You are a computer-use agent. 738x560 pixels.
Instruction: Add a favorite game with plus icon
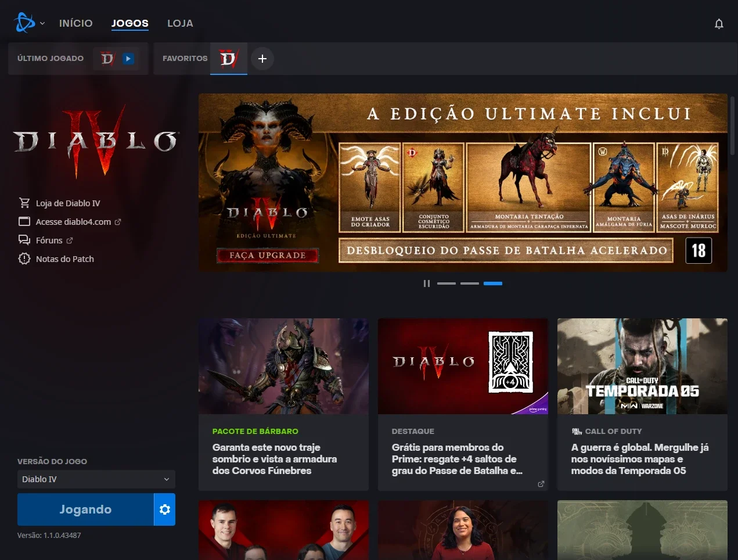pos(262,59)
